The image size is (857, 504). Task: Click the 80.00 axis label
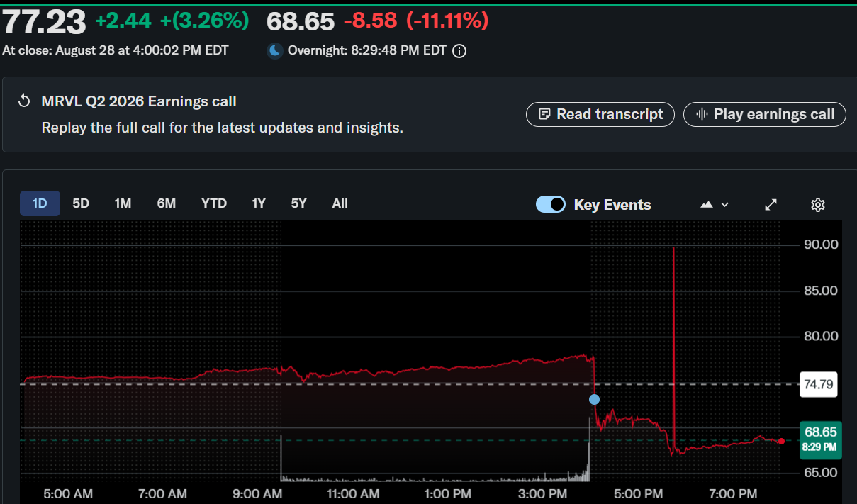[820, 336]
